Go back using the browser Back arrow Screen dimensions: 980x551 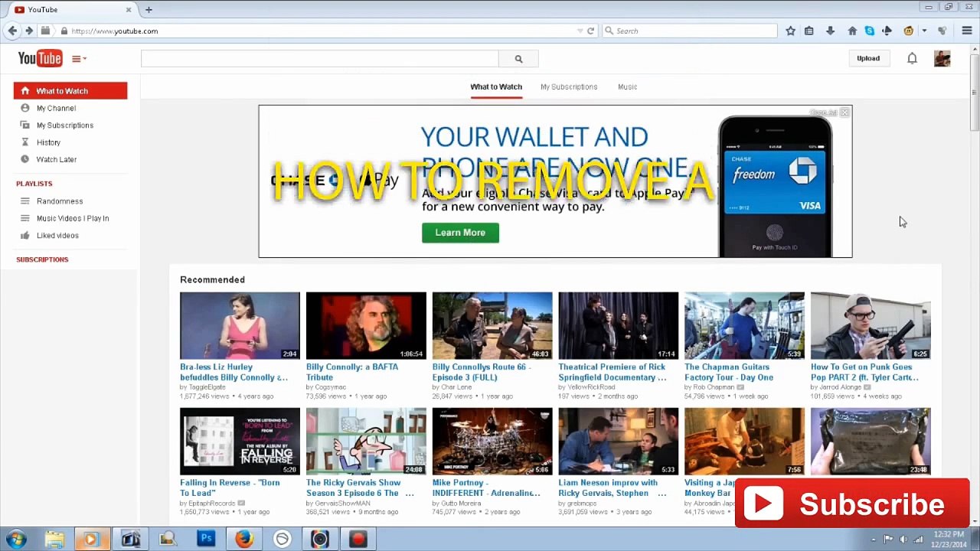point(12,31)
